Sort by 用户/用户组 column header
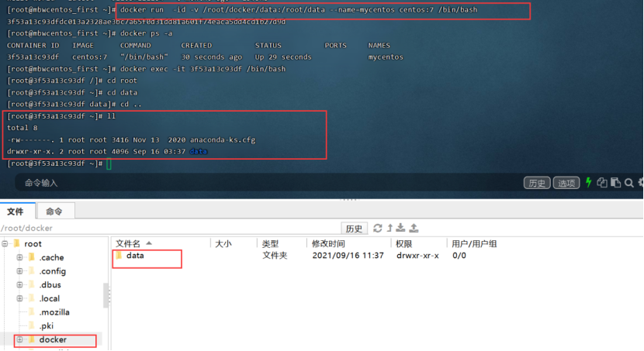The width and height of the screenshot is (644, 351). point(474,243)
